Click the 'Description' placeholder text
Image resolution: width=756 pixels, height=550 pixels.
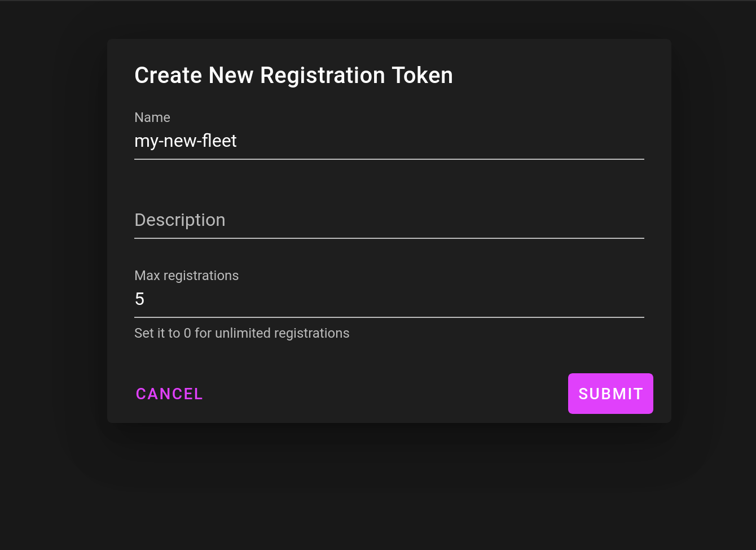pyautogui.click(x=180, y=220)
